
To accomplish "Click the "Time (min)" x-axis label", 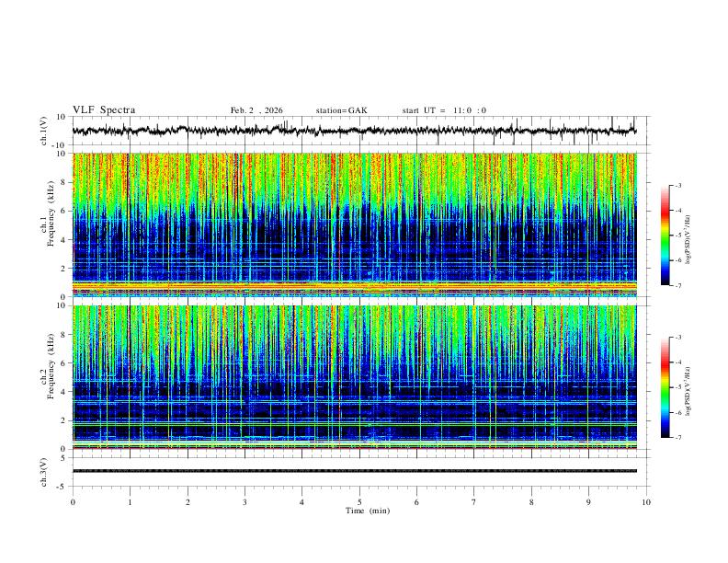I will [368, 511].
